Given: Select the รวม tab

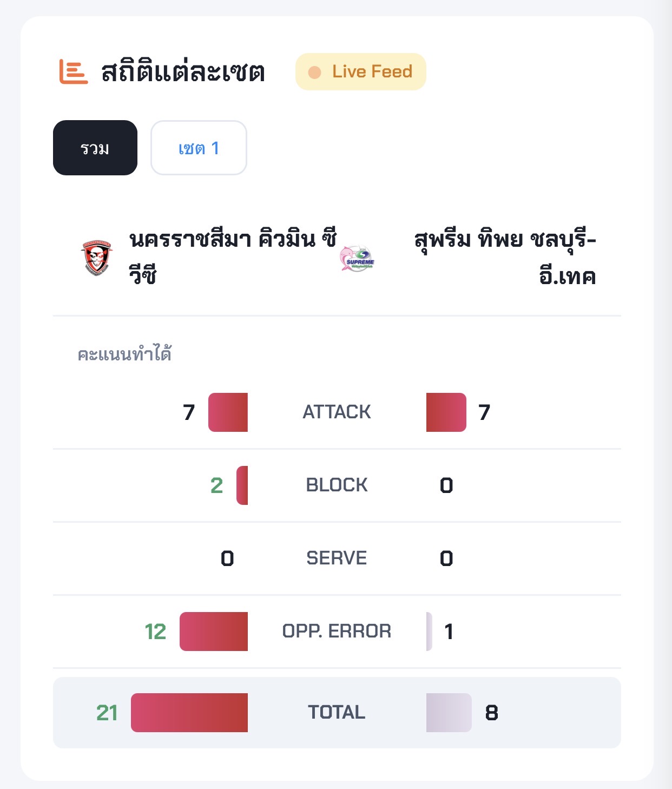Looking at the screenshot, I should click(95, 148).
